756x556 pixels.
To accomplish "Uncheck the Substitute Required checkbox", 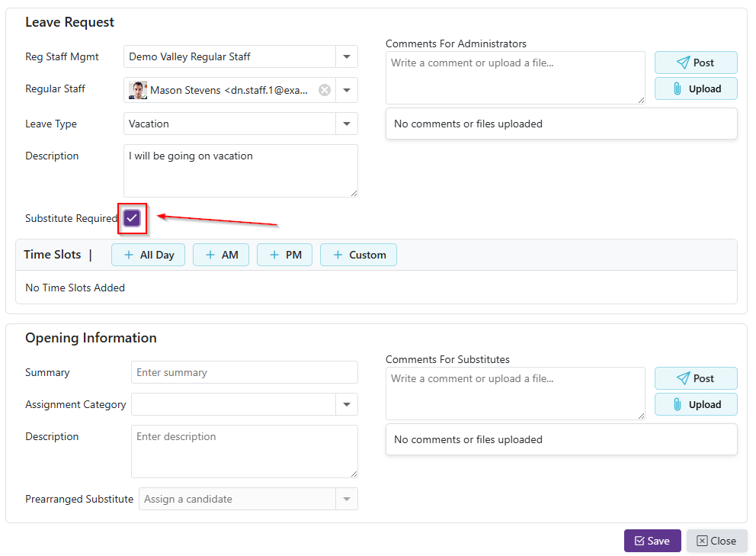I will pos(132,219).
